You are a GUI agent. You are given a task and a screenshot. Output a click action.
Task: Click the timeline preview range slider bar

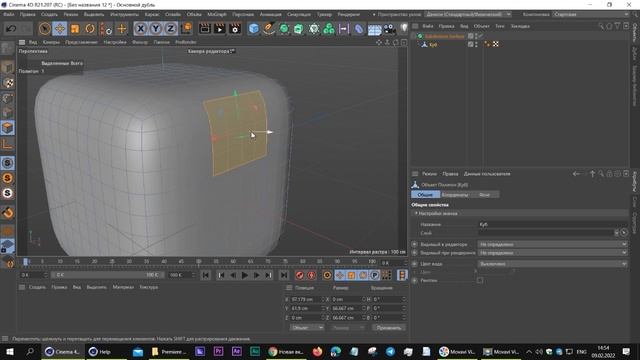107,275
